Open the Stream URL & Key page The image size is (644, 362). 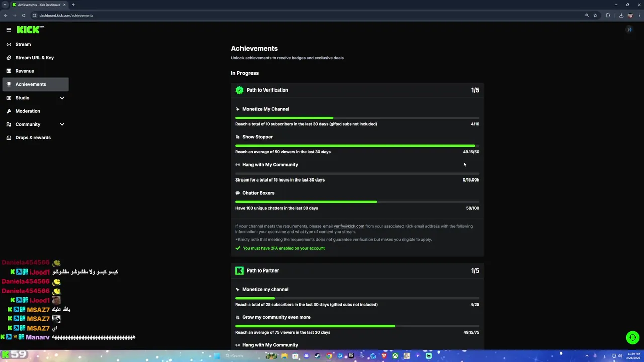tap(35, 58)
